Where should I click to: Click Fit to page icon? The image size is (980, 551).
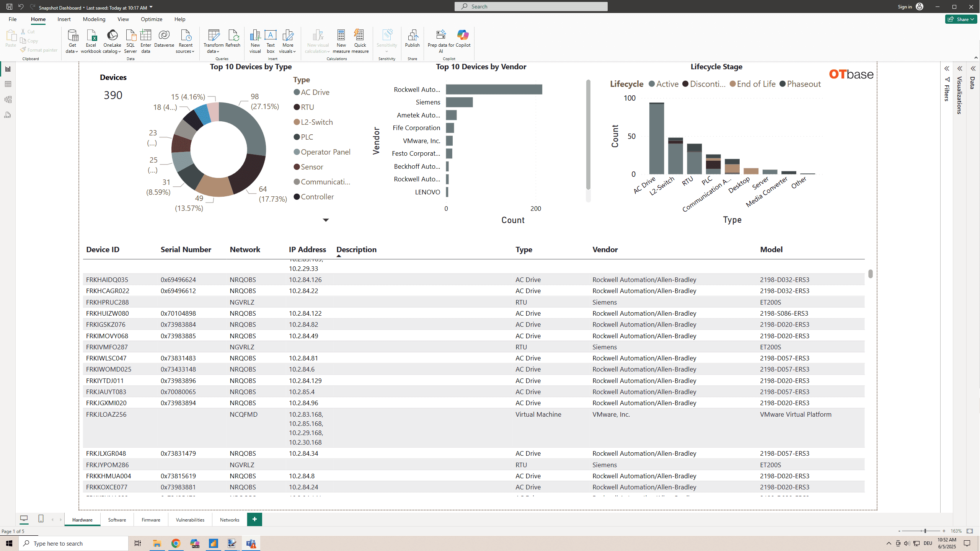point(970,531)
